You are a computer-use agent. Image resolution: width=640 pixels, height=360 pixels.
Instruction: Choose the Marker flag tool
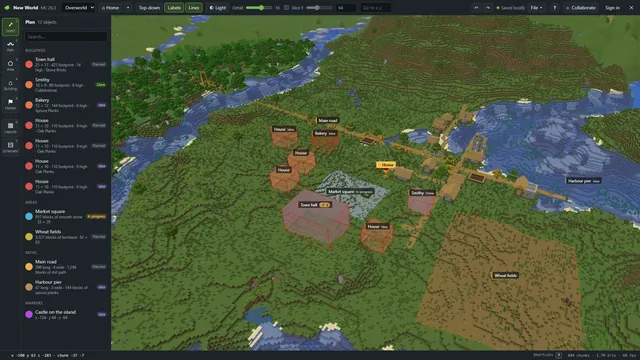(x=10, y=104)
